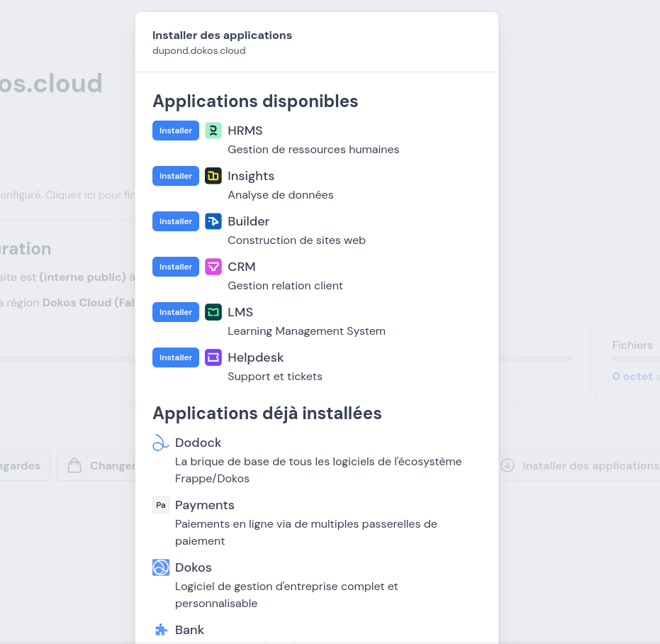Click the Bank installed app name

(x=189, y=630)
